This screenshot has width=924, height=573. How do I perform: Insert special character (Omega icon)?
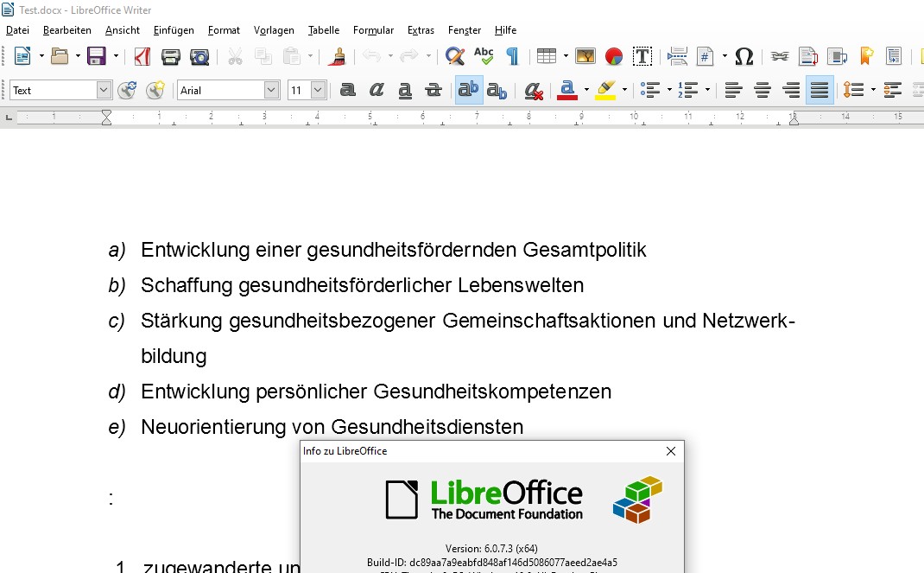[744, 56]
